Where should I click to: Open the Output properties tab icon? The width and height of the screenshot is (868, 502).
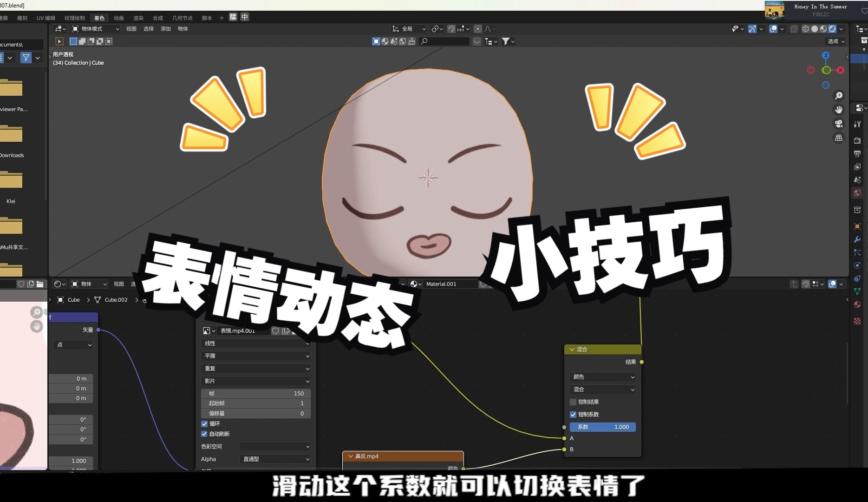click(x=857, y=153)
